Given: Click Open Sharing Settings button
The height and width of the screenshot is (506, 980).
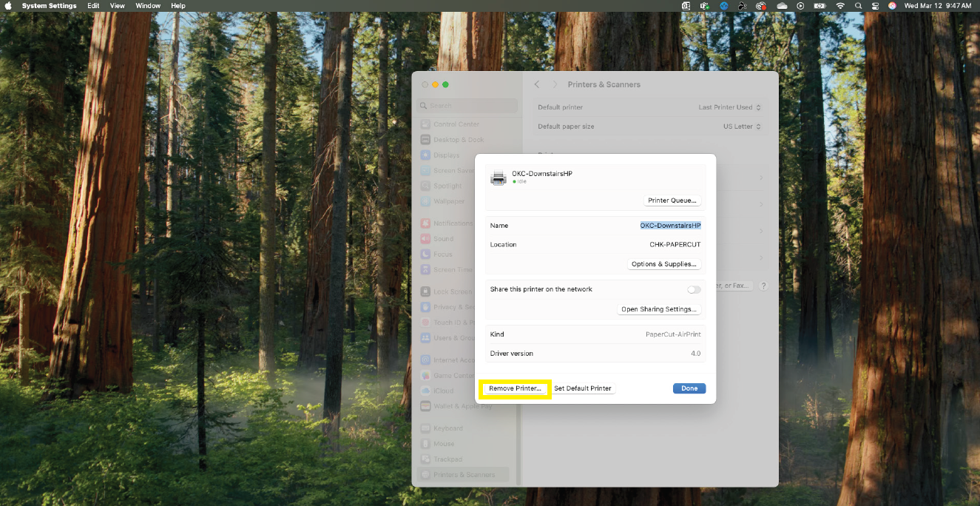Looking at the screenshot, I should (659, 309).
